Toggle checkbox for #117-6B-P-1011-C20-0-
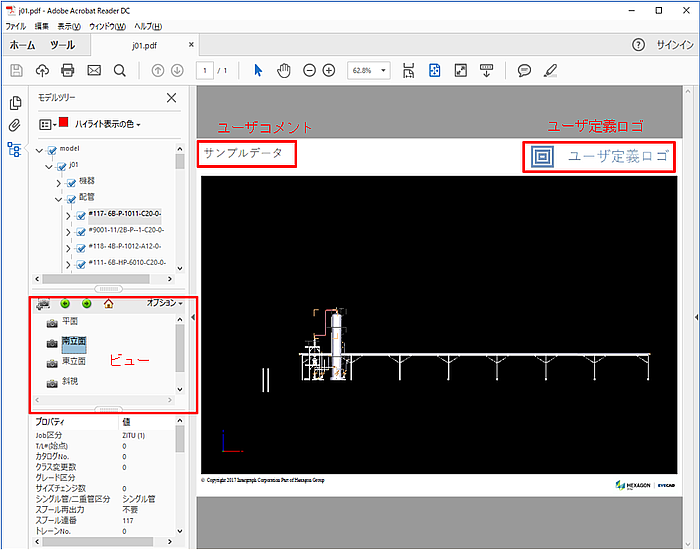700x551 pixels. pos(81,216)
